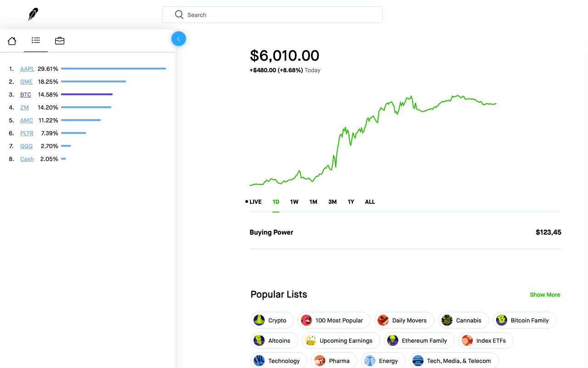Open the Crypto list chip
The image size is (588, 368).
(272, 320)
